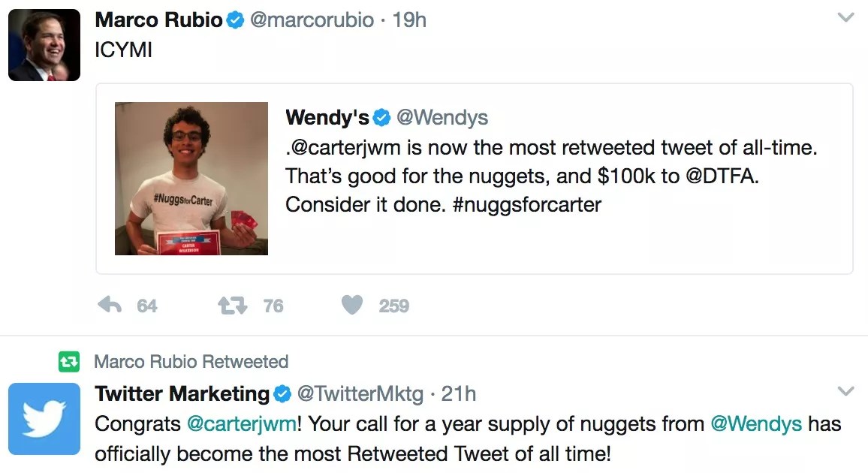
Task: Click the Twitter Marketing bird logo avatar
Action: pos(44,419)
